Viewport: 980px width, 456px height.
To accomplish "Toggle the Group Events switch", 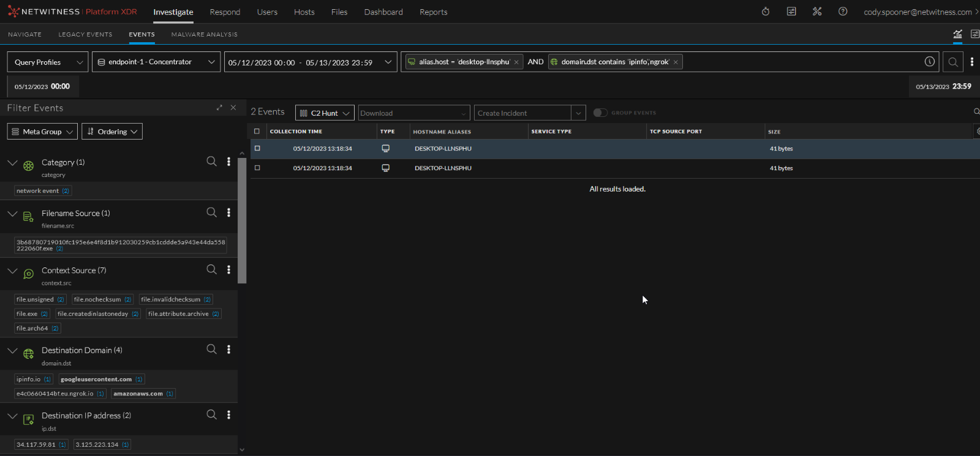I will click(600, 113).
